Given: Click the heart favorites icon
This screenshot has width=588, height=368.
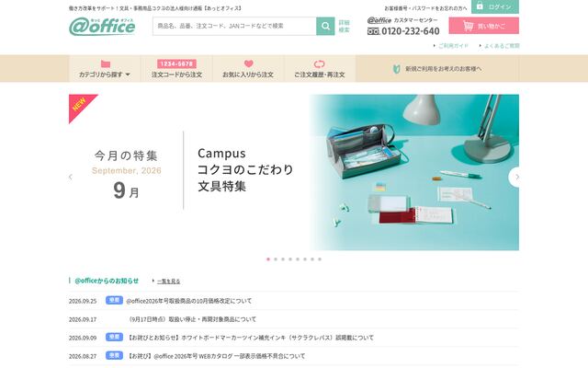Looking at the screenshot, I should (248, 63).
